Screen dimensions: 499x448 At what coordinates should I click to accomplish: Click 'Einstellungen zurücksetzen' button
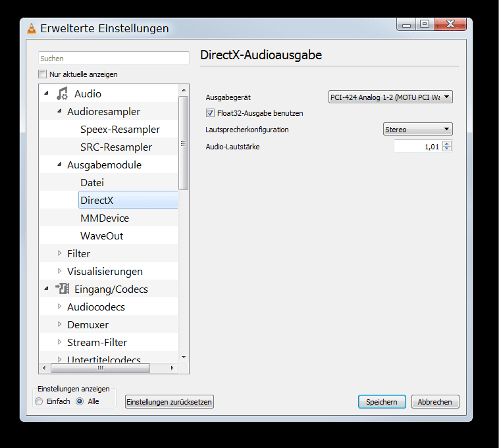[x=169, y=402]
